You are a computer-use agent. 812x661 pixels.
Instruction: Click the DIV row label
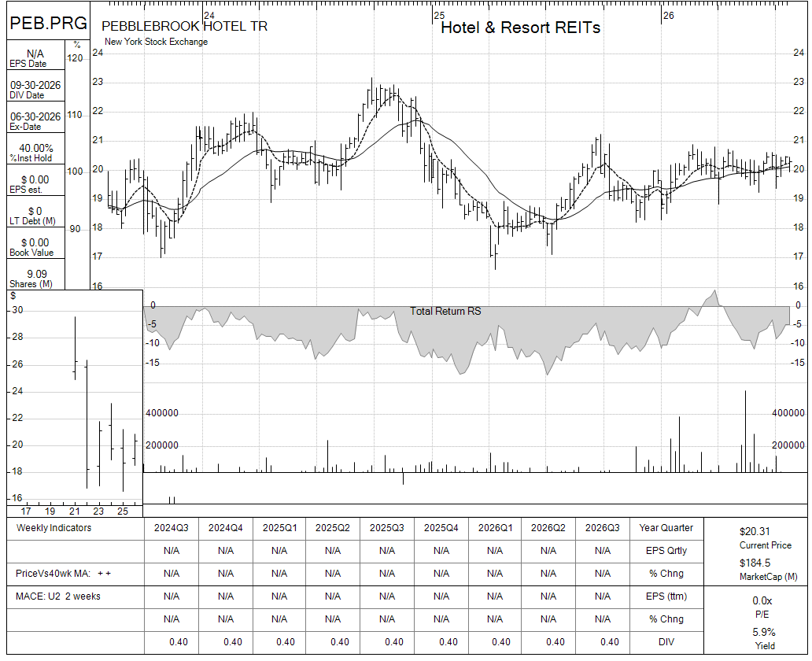tap(666, 642)
